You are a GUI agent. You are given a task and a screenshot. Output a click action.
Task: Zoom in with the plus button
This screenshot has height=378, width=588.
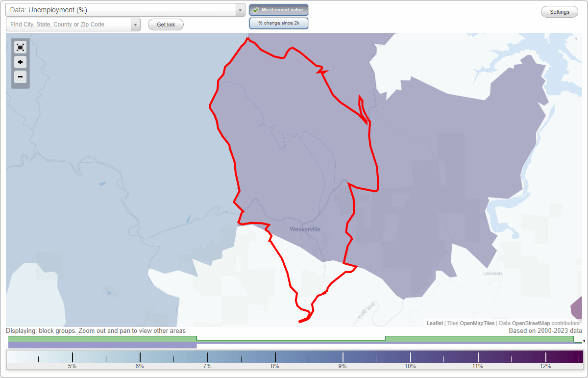(x=20, y=62)
